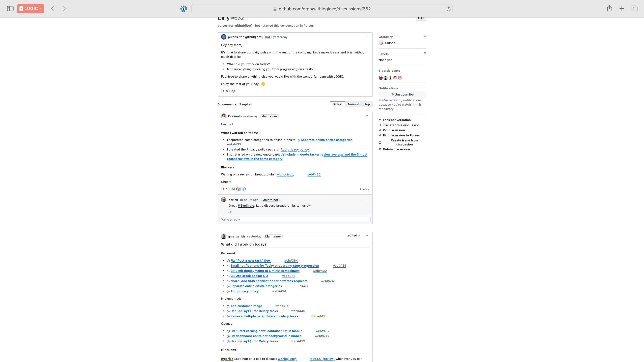The image size is (644, 362).
Task: Toggle upvote on the bot's post
Action: coord(225,91)
